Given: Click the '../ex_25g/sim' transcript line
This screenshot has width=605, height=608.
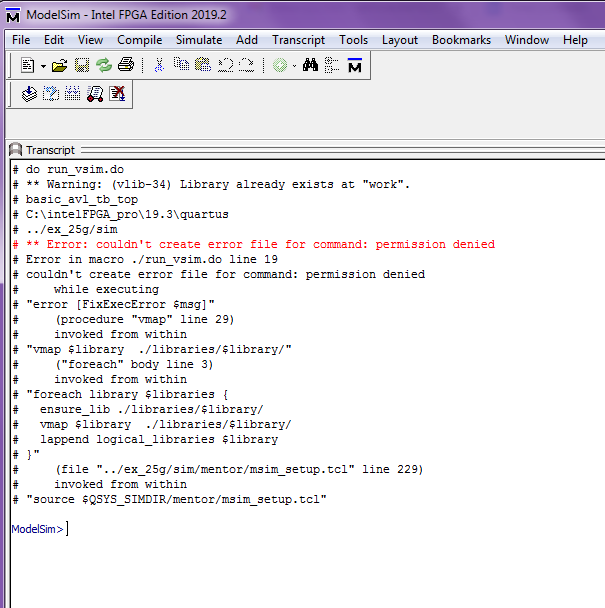Looking at the screenshot, I should click(x=65, y=229).
